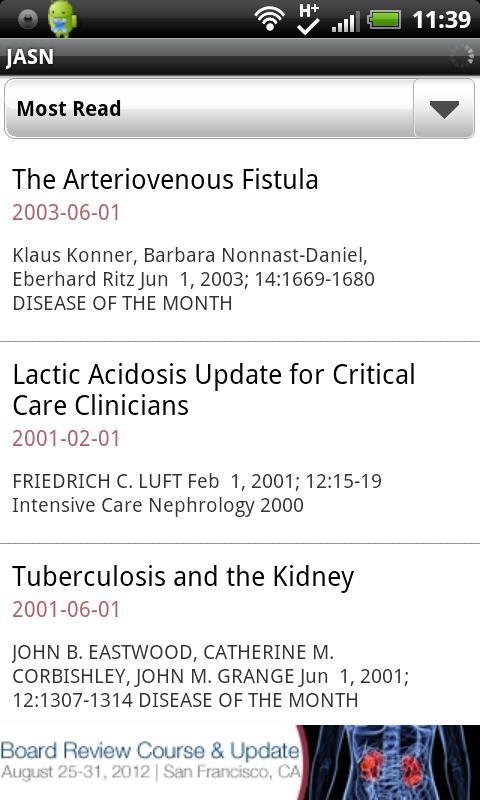Tap the kidney x-ray ad image
The width and height of the screenshot is (480, 800).
pos(392,762)
